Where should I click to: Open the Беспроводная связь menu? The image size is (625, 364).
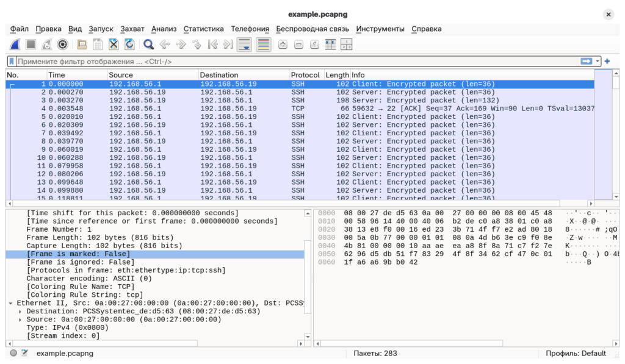point(312,29)
